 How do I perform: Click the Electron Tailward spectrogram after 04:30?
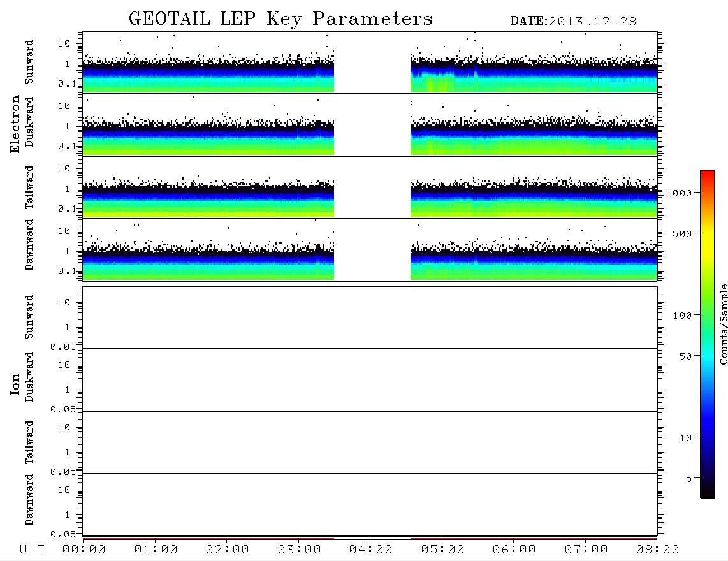(534, 187)
